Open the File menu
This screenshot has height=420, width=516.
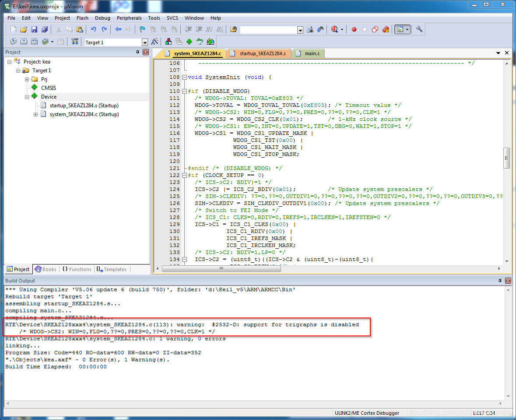(11, 18)
